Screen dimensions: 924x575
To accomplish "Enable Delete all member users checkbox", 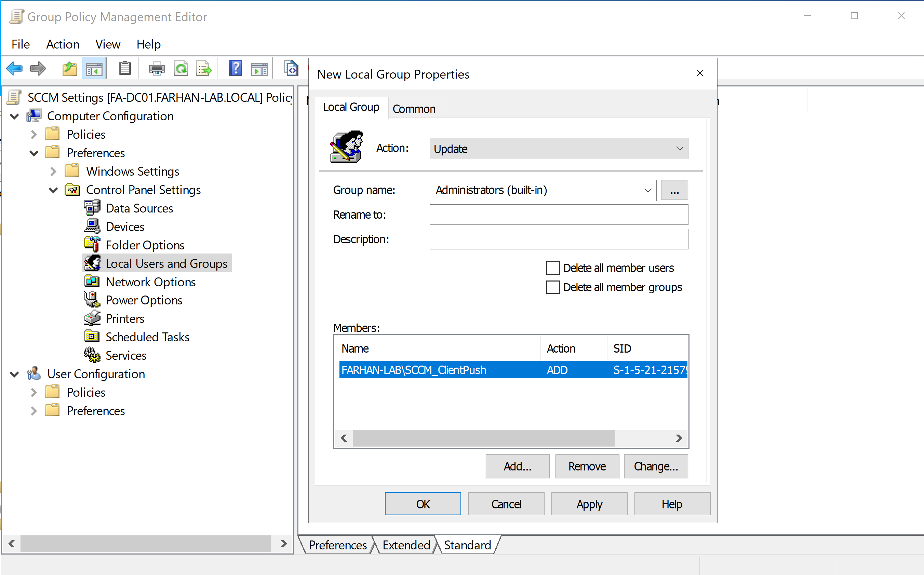I will pyautogui.click(x=553, y=268).
